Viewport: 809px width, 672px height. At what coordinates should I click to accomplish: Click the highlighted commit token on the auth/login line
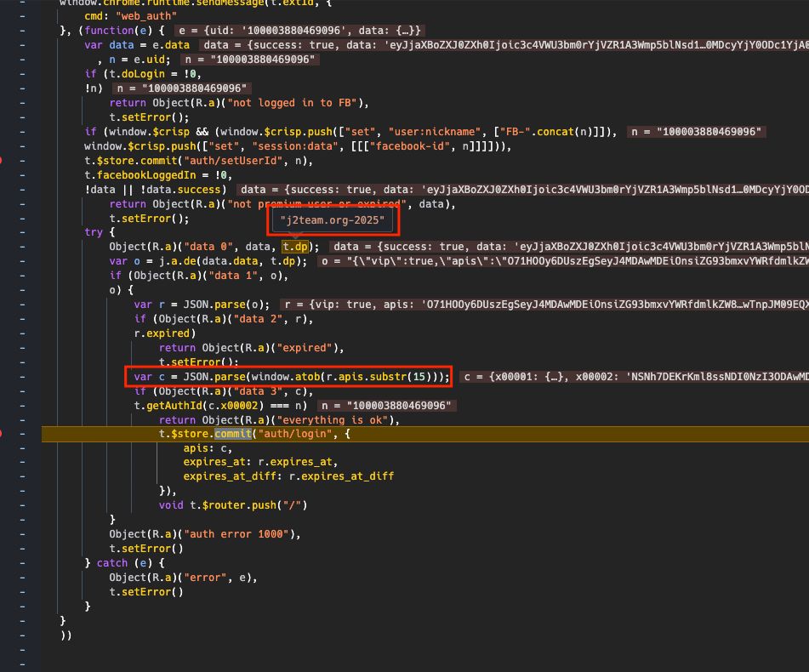coord(233,434)
